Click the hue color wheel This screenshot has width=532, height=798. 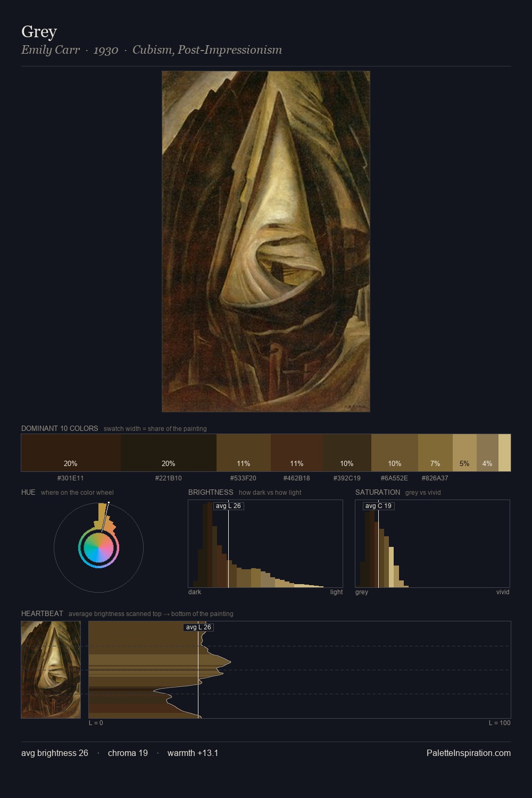point(98,547)
